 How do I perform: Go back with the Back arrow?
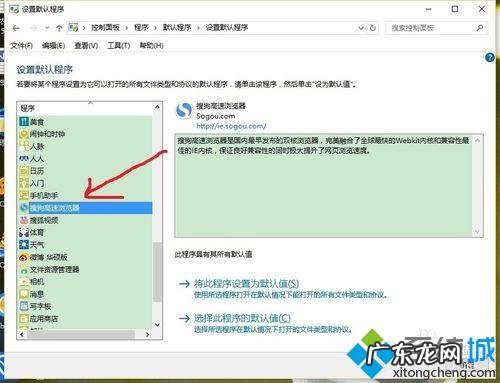(16, 28)
